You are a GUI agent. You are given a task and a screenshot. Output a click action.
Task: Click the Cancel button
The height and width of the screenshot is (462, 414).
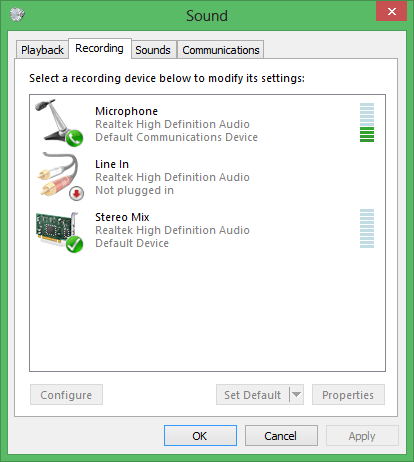281,436
